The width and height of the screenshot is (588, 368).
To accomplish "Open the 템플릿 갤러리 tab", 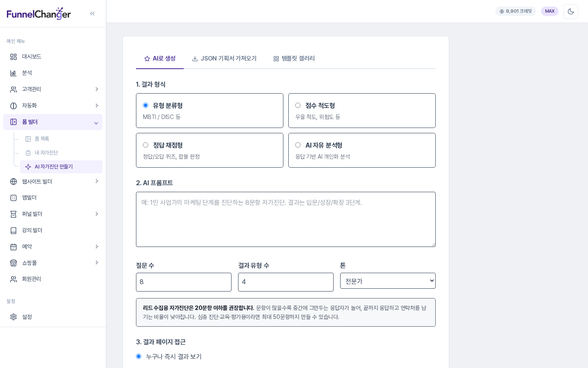I will [294, 58].
